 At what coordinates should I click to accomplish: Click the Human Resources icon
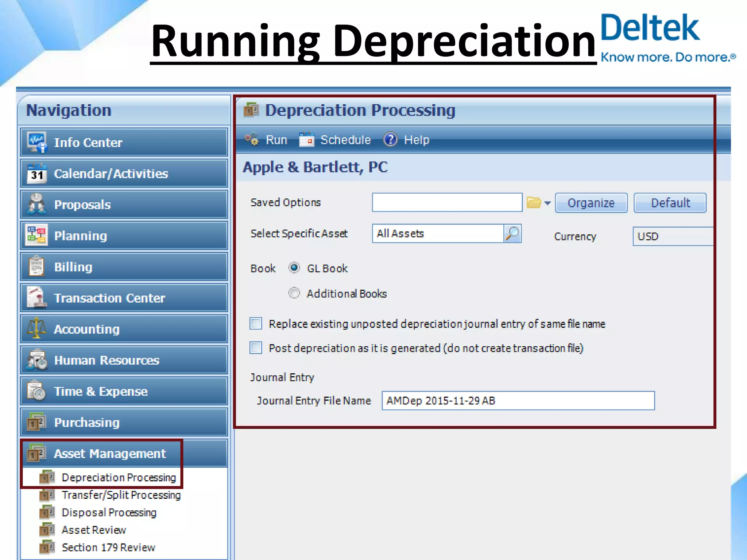(x=36, y=360)
